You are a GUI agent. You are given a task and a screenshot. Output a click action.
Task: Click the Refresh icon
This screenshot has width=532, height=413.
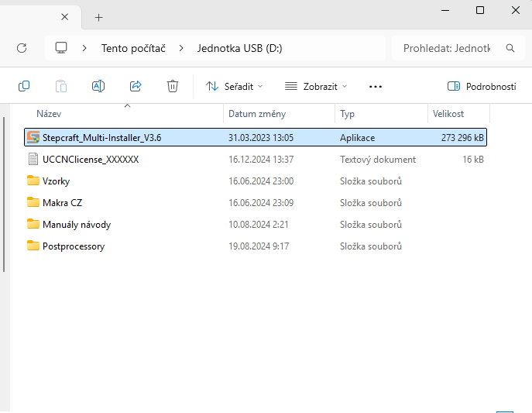coord(22,48)
